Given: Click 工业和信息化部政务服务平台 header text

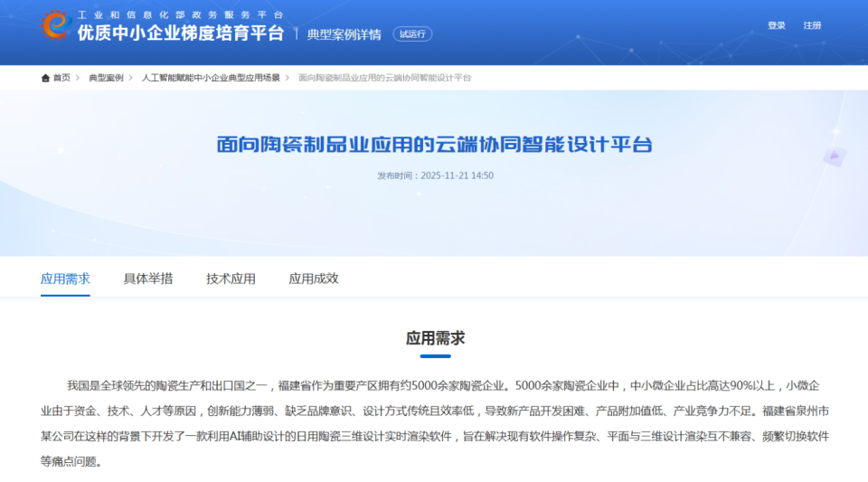Looking at the screenshot, I should click(181, 15).
